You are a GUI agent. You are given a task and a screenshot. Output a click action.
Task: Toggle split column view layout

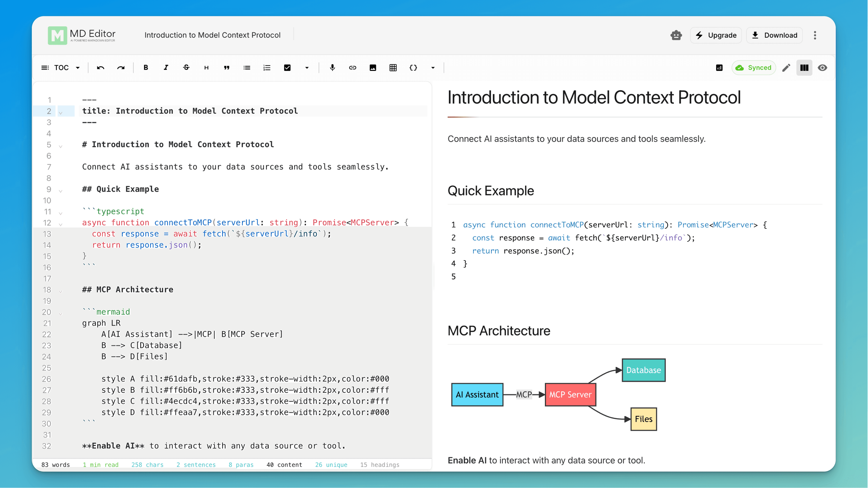(804, 67)
